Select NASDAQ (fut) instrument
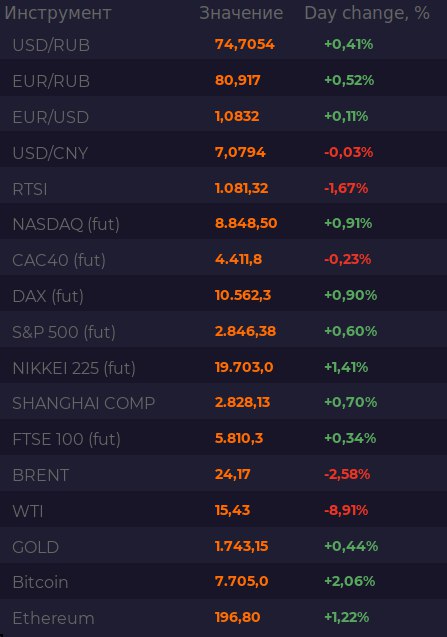The image size is (447, 637). pyautogui.click(x=224, y=223)
